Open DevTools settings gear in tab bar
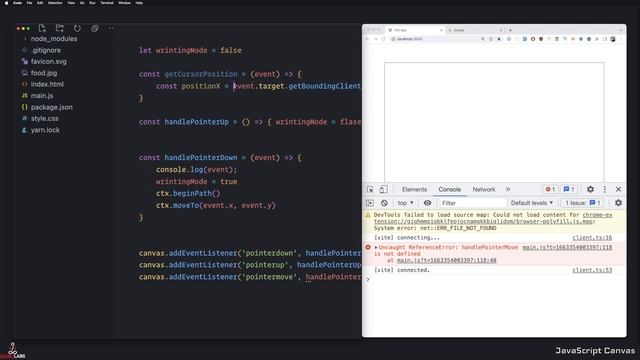The height and width of the screenshot is (360, 640). pyautogui.click(x=590, y=189)
